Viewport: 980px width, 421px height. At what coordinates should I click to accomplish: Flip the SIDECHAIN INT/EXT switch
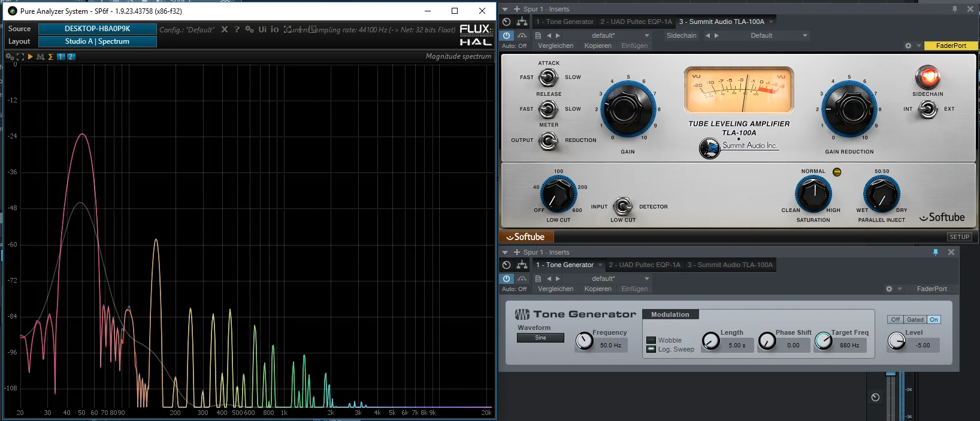pos(928,109)
